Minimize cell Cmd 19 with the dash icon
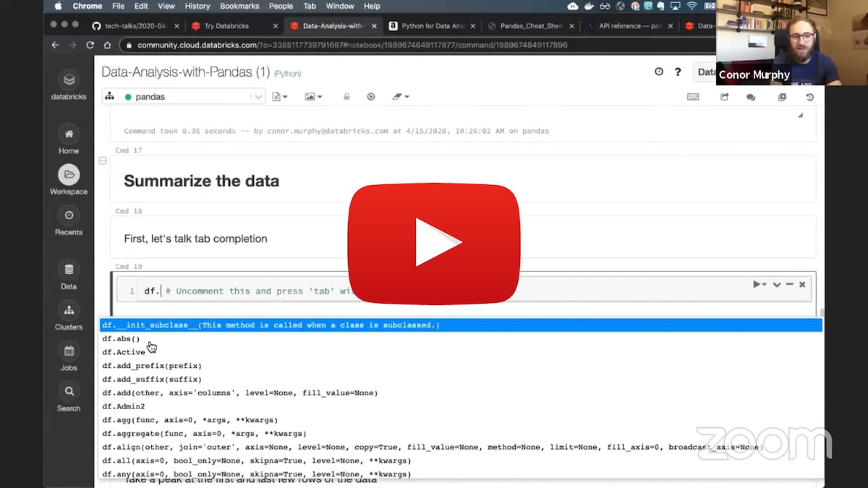The image size is (868, 488). 790,285
